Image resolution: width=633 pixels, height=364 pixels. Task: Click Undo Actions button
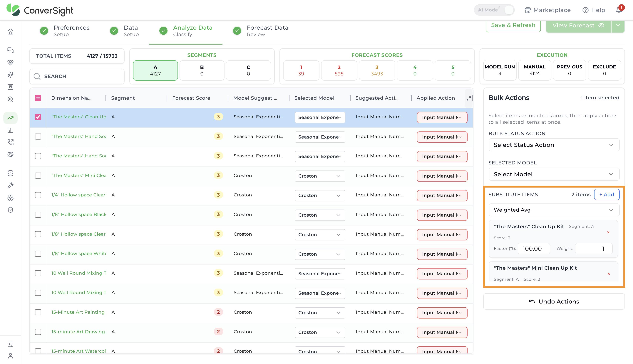(554, 301)
